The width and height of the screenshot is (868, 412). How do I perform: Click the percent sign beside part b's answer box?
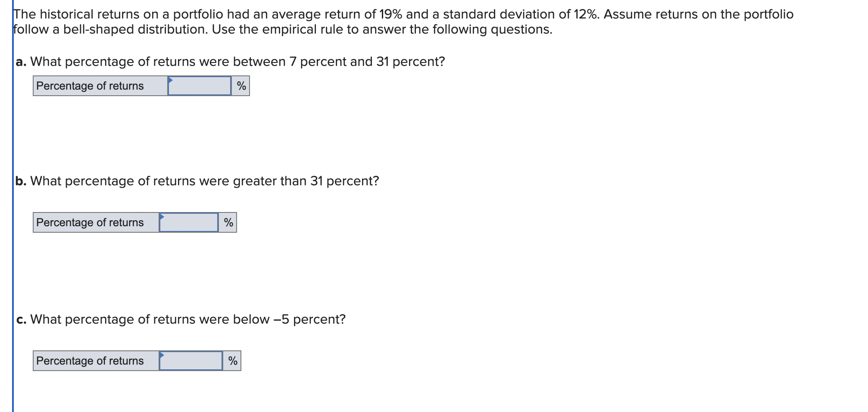[x=228, y=222]
